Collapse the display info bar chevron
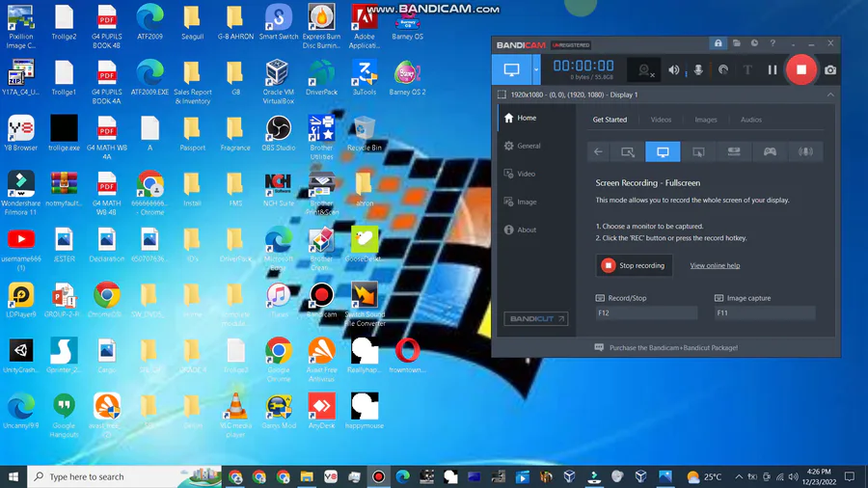This screenshot has width=868, height=488. tap(830, 95)
